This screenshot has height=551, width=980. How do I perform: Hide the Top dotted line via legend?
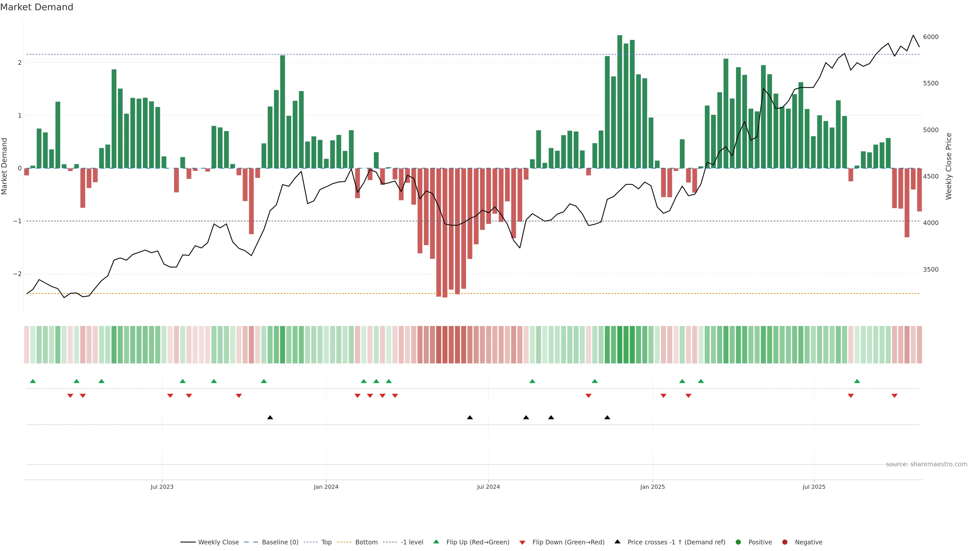click(326, 542)
